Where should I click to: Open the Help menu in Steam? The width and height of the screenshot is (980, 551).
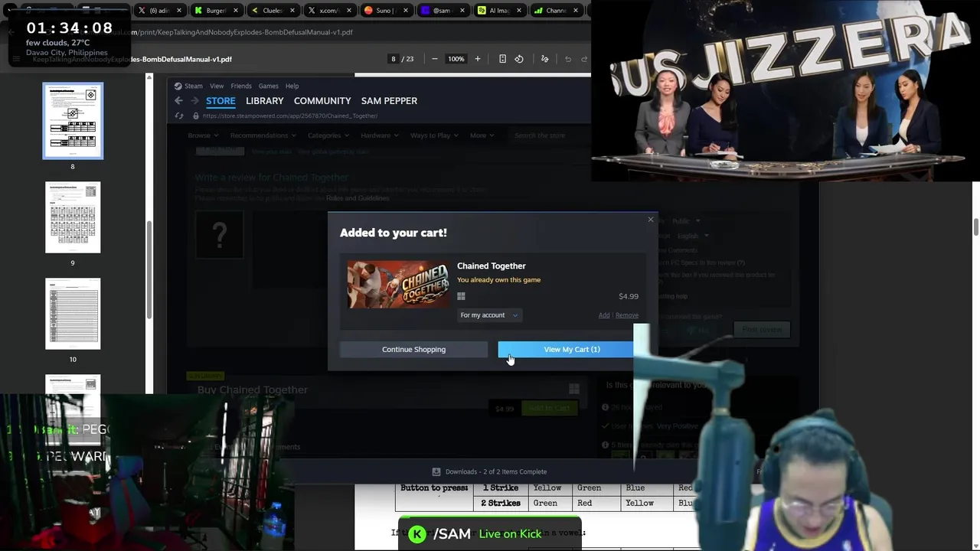292,86
